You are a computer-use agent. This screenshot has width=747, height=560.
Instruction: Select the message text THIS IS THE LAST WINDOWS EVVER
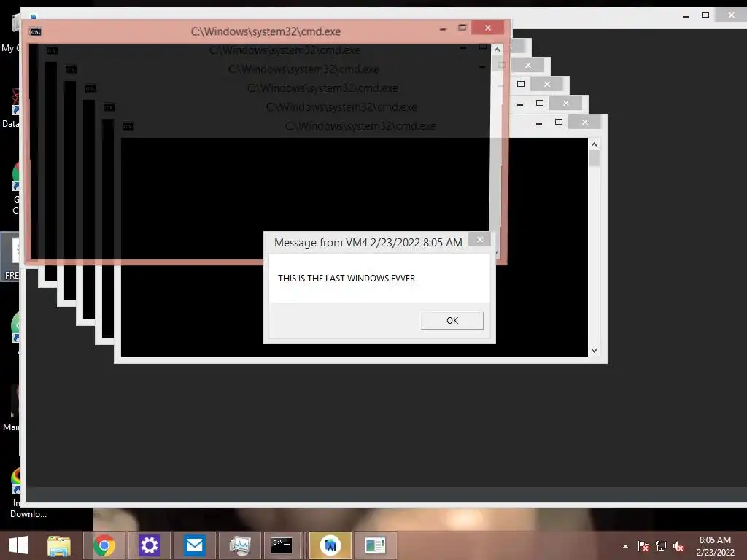pyautogui.click(x=347, y=278)
